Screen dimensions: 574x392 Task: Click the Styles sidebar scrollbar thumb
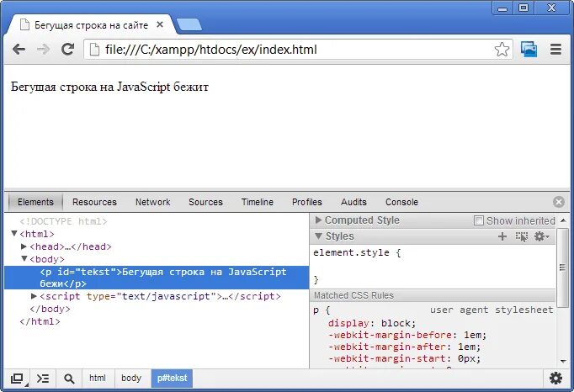[x=563, y=268]
